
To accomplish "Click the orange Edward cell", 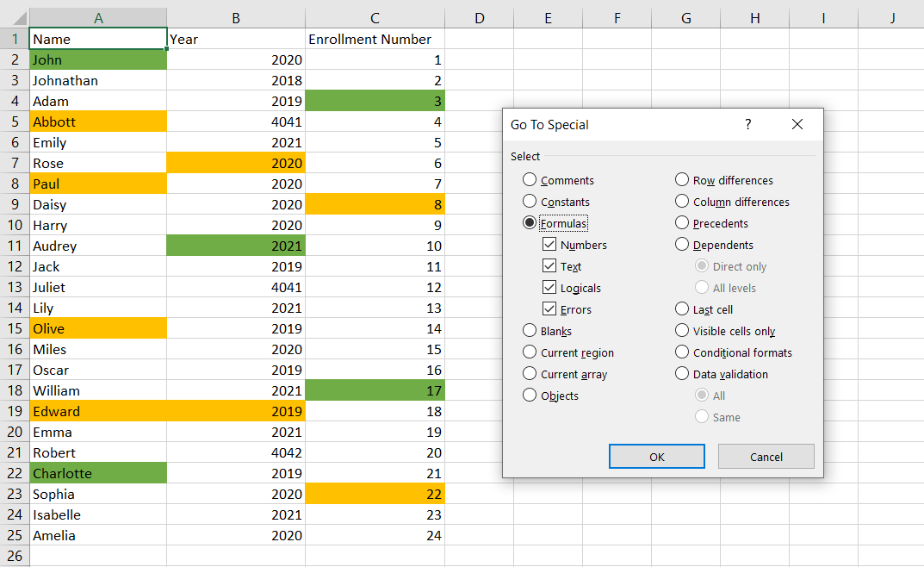I will 98,411.
